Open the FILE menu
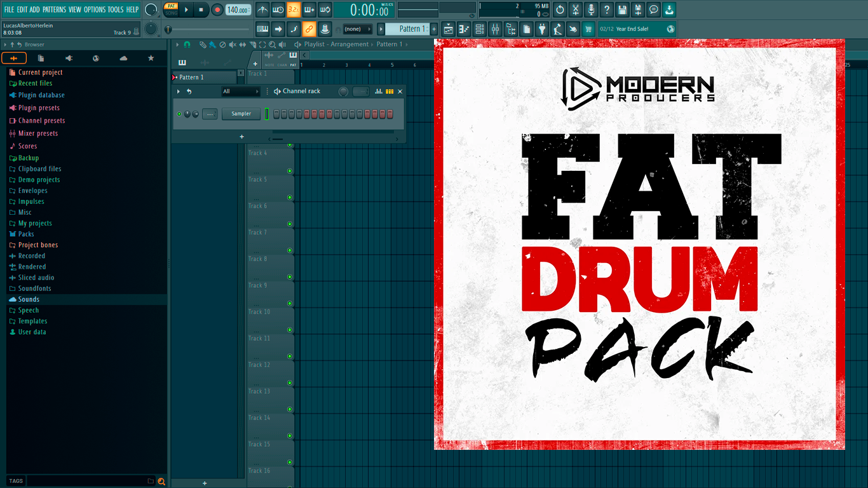 10,10
